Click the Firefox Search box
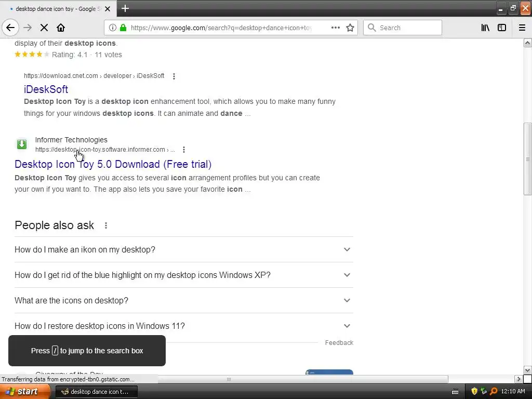This screenshot has width=532, height=399. 403,28
